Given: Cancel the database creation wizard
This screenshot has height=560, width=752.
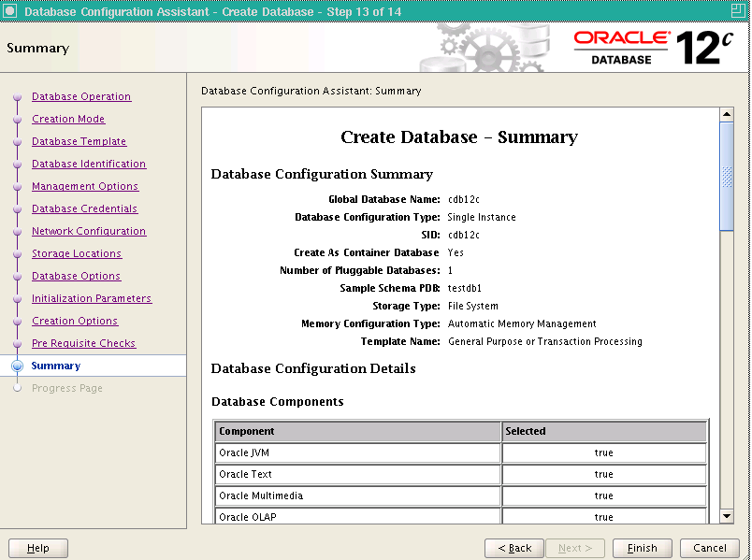Looking at the screenshot, I should point(710,548).
